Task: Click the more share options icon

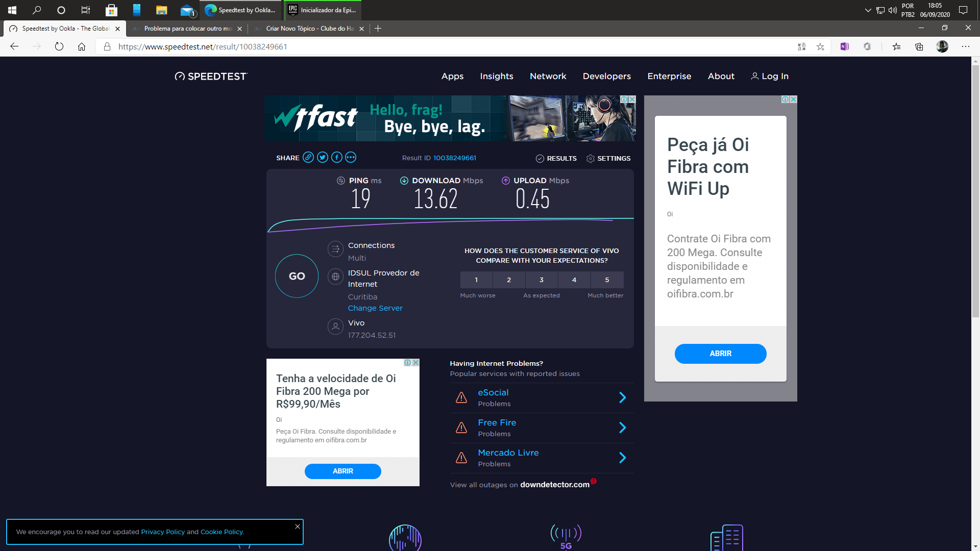Action: 351,158
